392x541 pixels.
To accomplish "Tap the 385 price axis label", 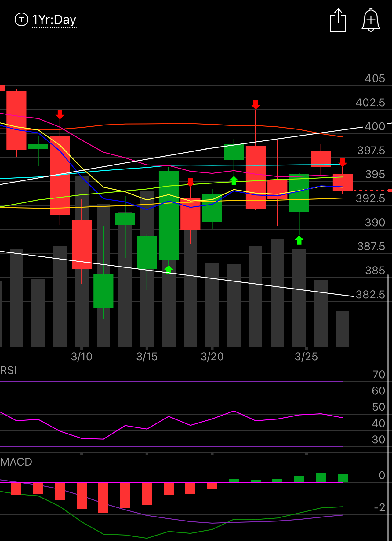I will [x=375, y=270].
